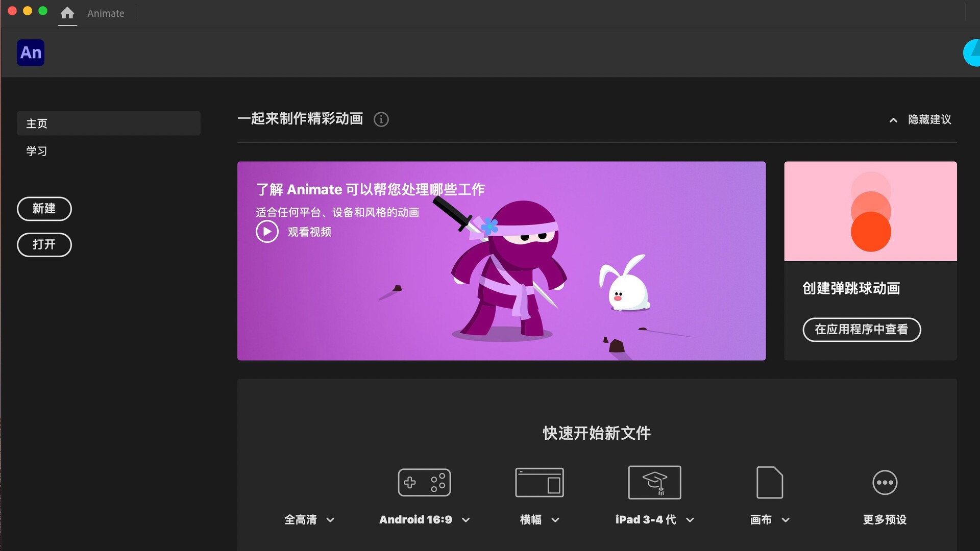
Task: Click the Animate title tab
Action: point(106,13)
